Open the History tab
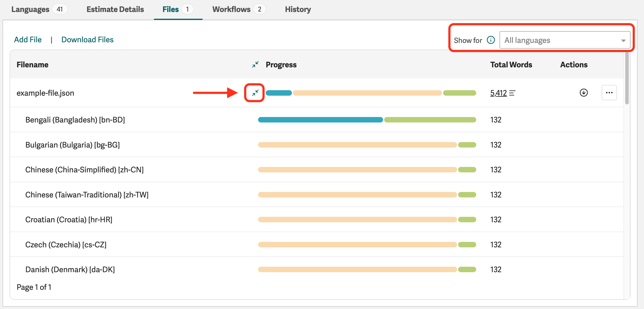Image resolution: width=644 pixels, height=309 pixels. pos(298,9)
